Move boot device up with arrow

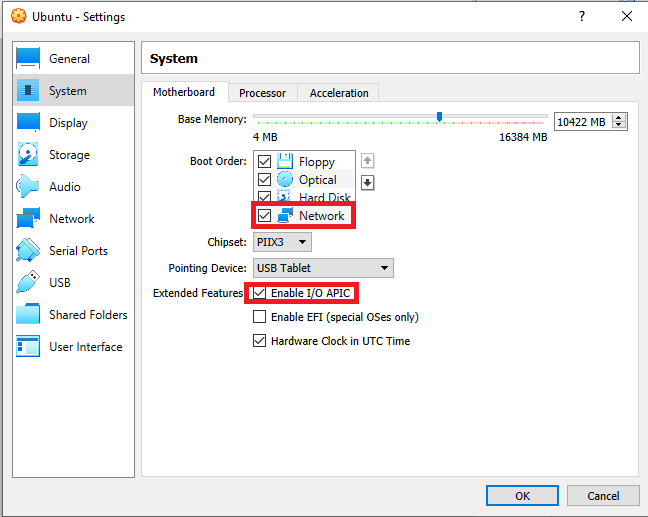pos(367,160)
